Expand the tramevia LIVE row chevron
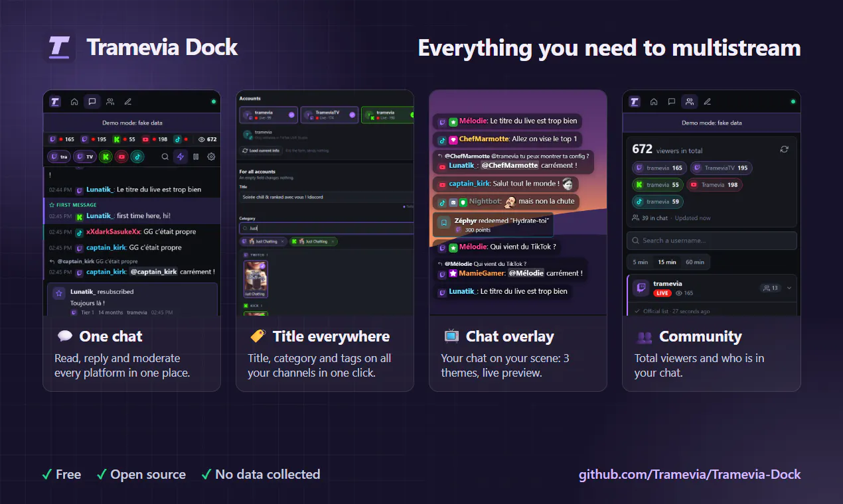Image resolution: width=843 pixels, height=504 pixels. (789, 288)
